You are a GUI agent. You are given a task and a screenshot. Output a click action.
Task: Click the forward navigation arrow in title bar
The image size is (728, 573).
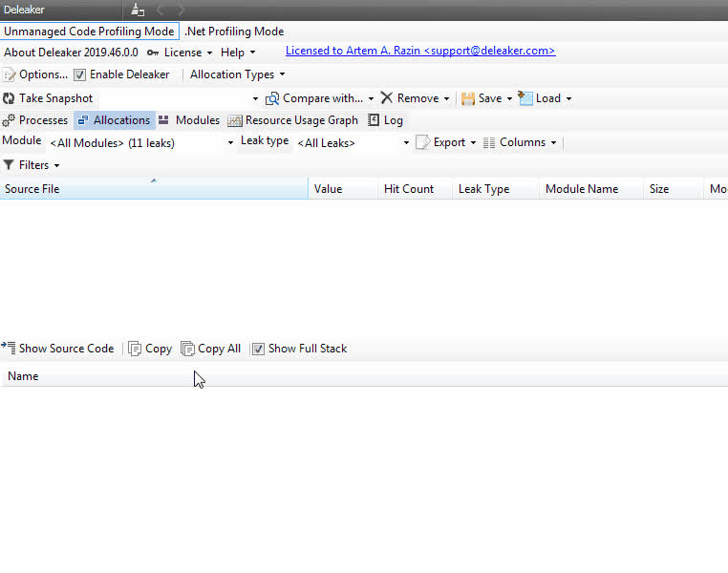tap(181, 10)
